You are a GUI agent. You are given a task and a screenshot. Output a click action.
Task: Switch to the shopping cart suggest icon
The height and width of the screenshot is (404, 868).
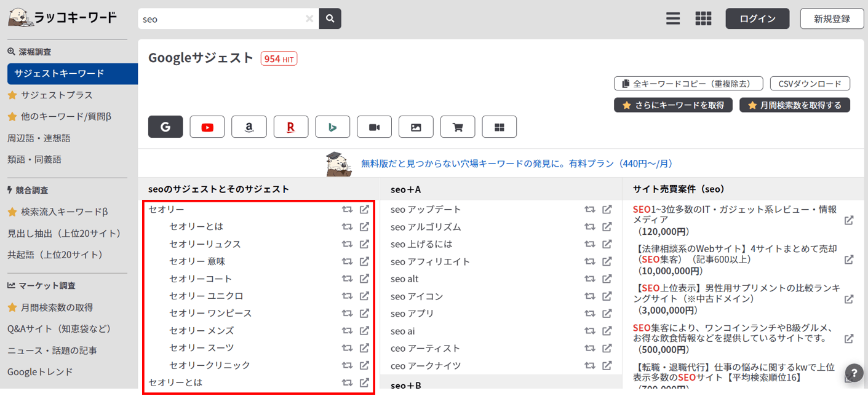coord(458,127)
